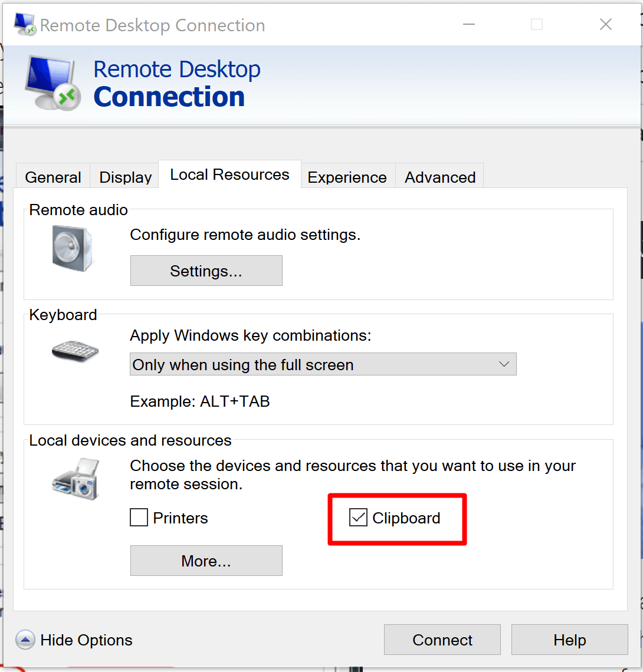Enable the Printers checkbox
This screenshot has width=643, height=672.
point(139,518)
